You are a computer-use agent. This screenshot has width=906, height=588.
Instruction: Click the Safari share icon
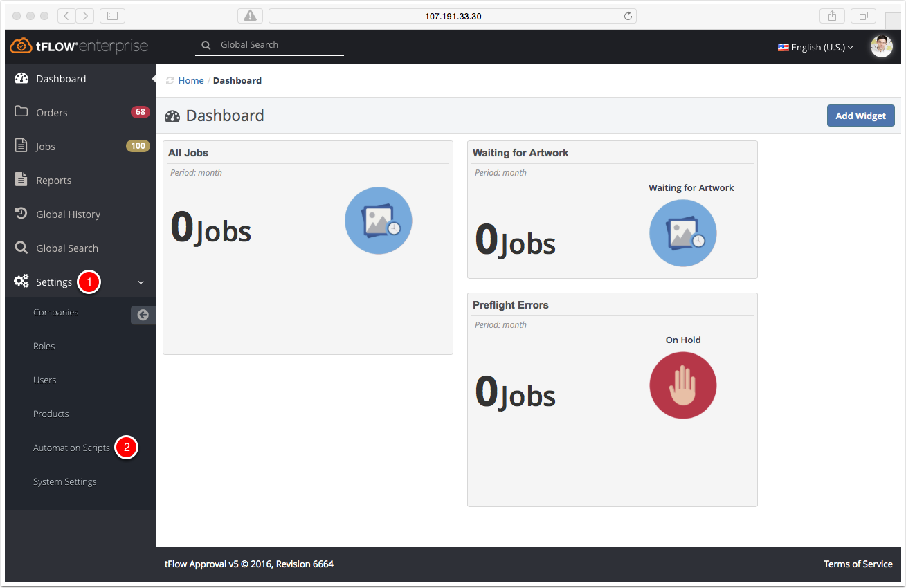pyautogui.click(x=833, y=16)
